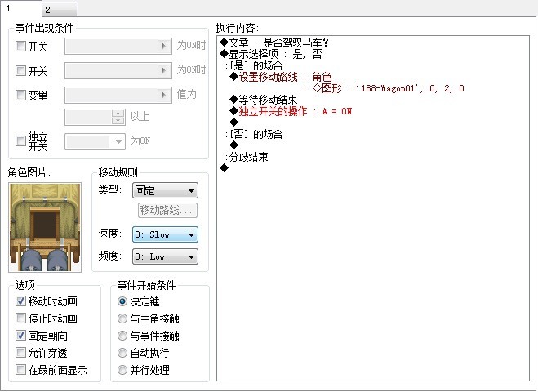Switch to event page tab 2
The height and width of the screenshot is (392, 538).
(x=60, y=10)
